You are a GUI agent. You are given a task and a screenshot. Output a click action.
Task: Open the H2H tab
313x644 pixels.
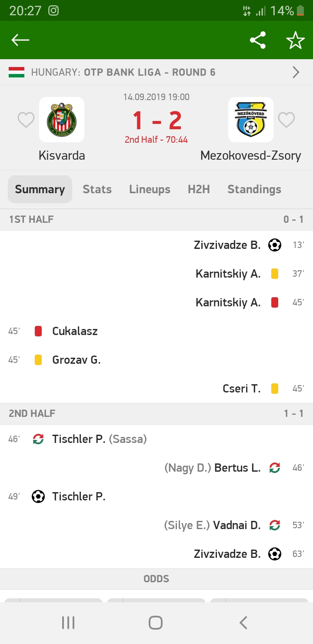[199, 189]
